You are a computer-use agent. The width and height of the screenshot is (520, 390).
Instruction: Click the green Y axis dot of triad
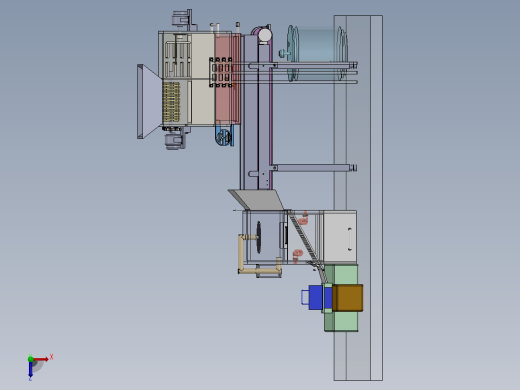(x=30, y=359)
